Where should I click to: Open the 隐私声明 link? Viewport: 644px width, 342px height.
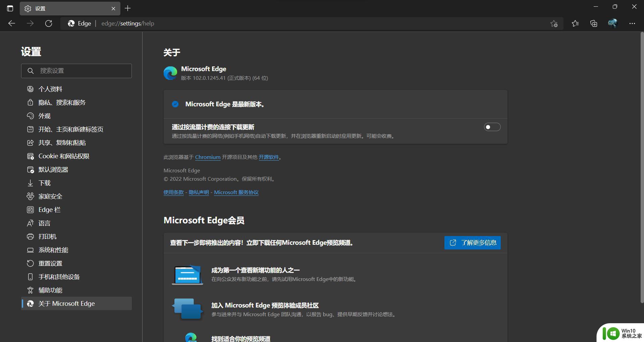(x=199, y=192)
